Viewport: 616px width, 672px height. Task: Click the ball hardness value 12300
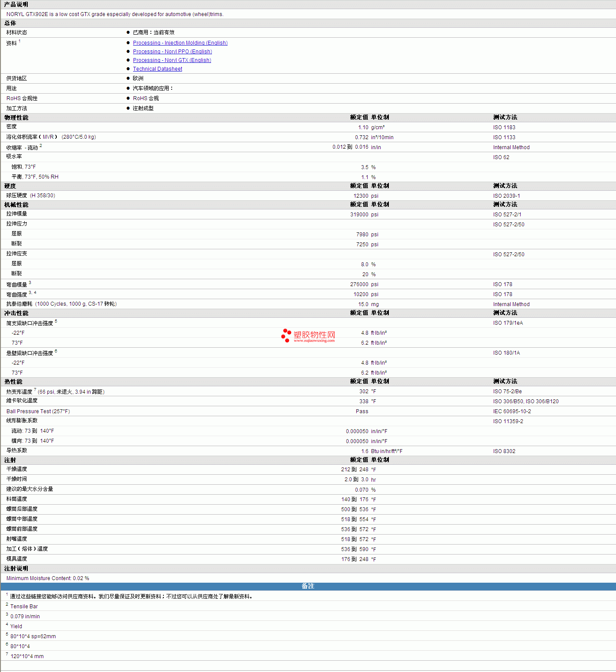(361, 196)
